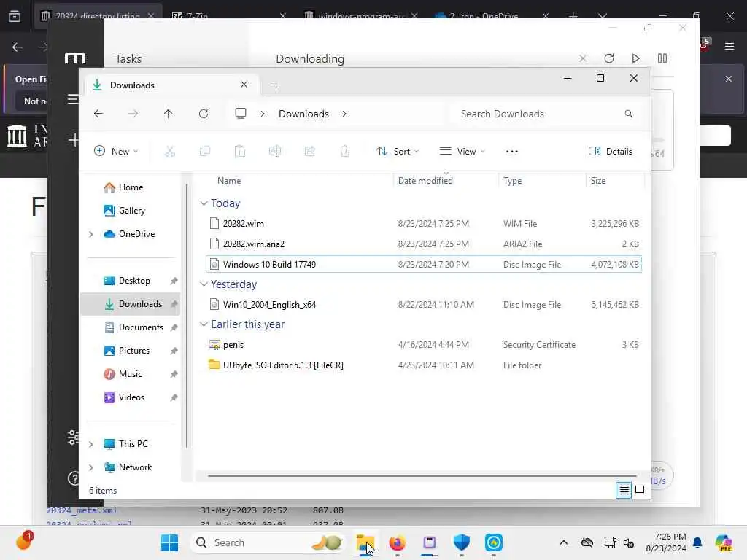Show hidden system tray icons

[x=564, y=542]
